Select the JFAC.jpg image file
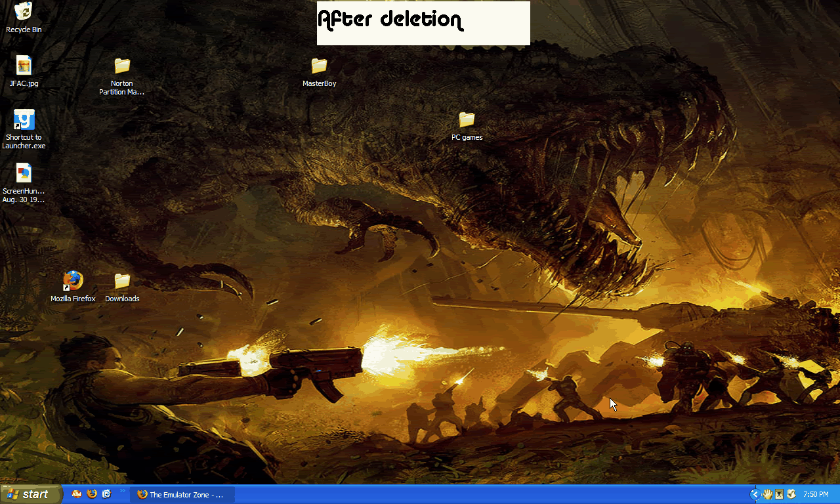840x504 pixels. pos(24,66)
